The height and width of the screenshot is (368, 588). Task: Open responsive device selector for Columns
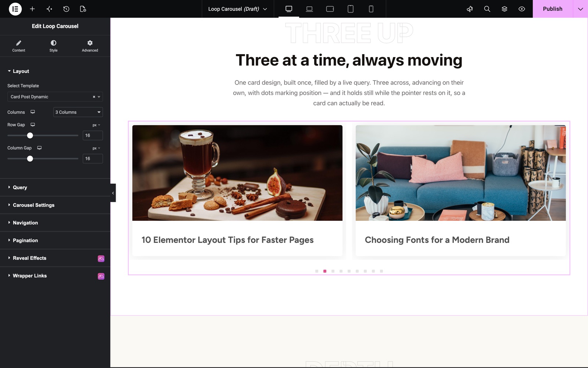(33, 112)
